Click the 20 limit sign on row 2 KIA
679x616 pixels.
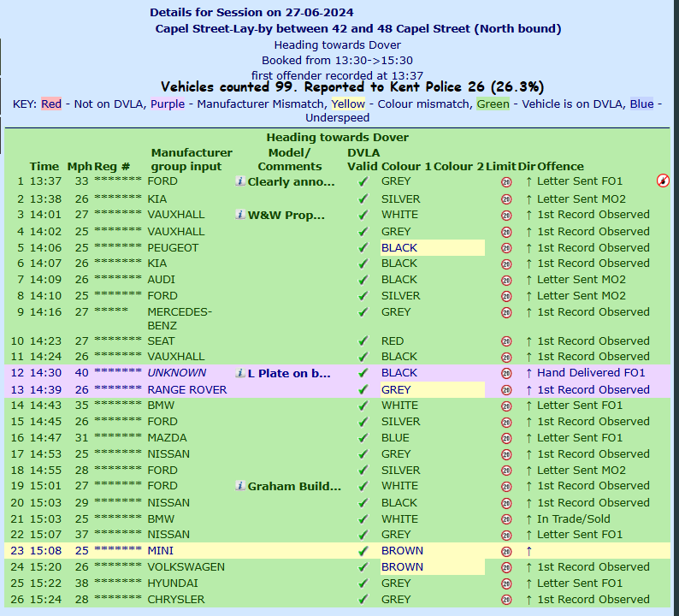[506, 199]
